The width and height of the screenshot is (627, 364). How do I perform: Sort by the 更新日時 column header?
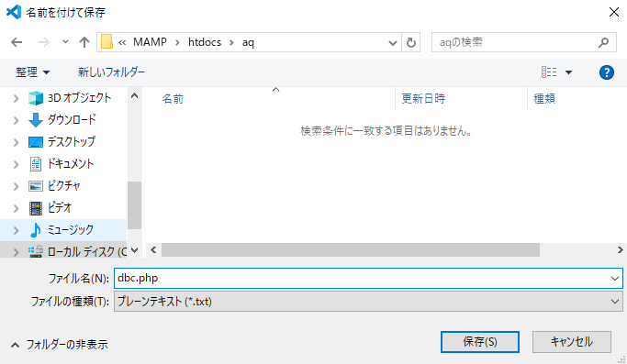[423, 99]
